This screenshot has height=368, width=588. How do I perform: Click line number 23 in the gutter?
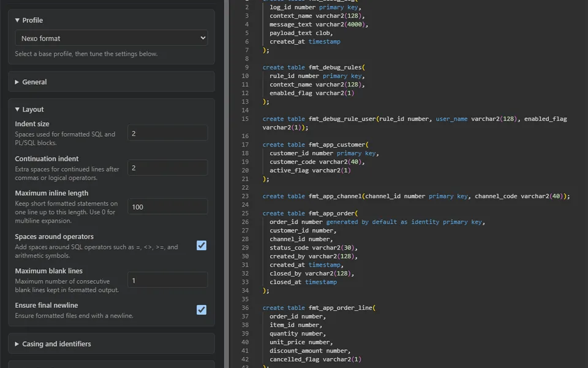click(245, 196)
